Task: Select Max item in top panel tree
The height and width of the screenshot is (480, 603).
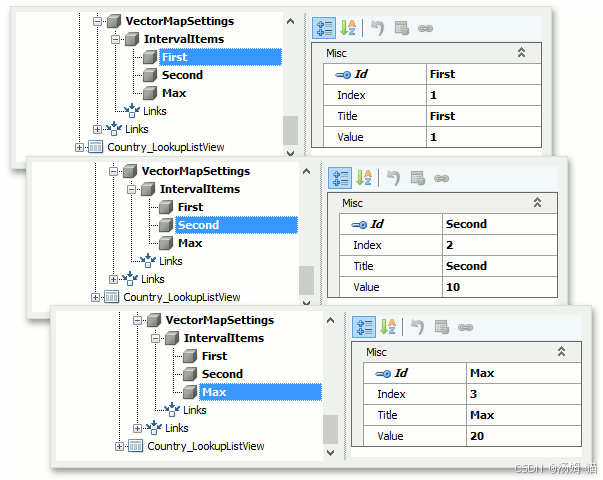Action: pyautogui.click(x=174, y=93)
